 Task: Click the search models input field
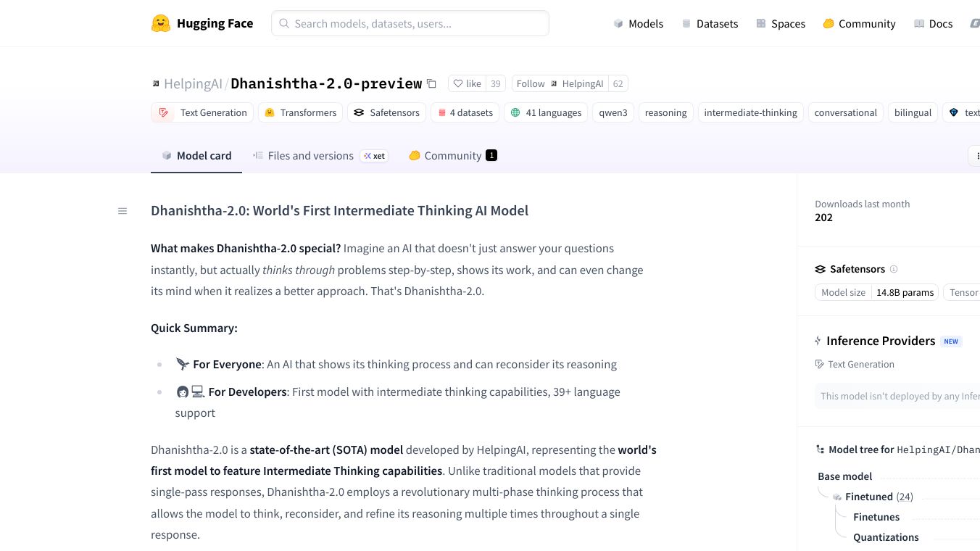(410, 23)
